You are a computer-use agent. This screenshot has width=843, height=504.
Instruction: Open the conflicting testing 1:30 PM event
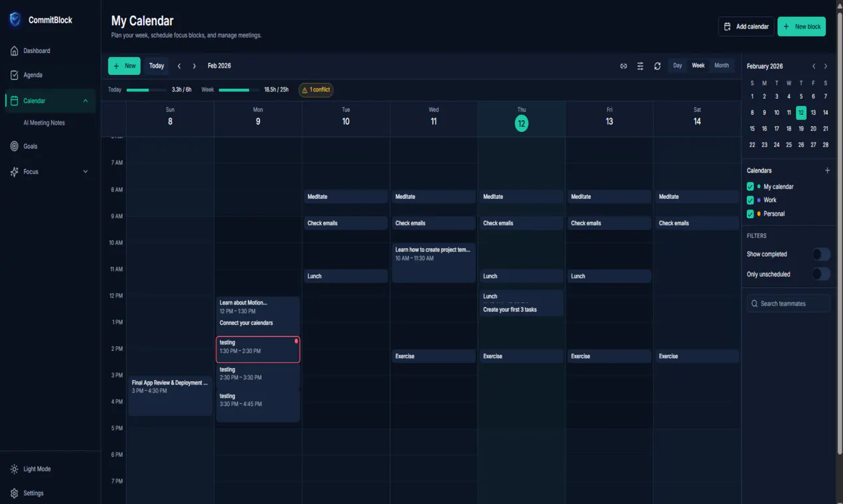pos(258,349)
